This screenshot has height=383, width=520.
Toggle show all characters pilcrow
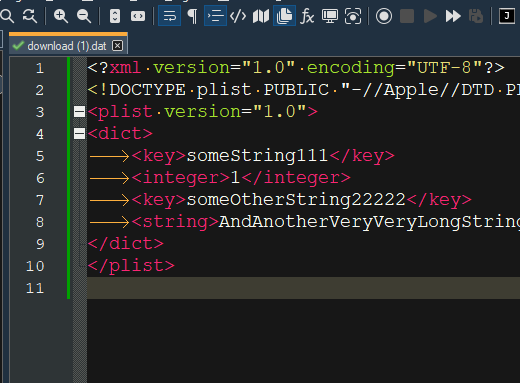[192, 16]
